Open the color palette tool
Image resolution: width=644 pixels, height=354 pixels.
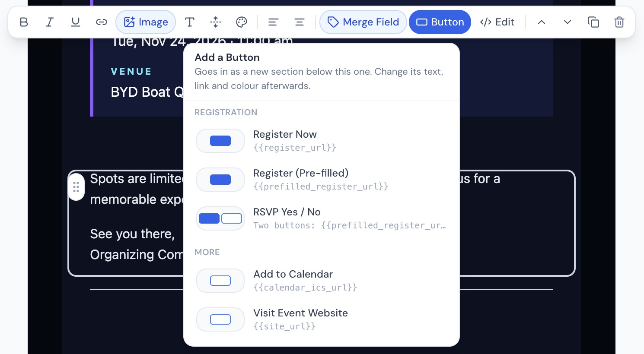[242, 22]
